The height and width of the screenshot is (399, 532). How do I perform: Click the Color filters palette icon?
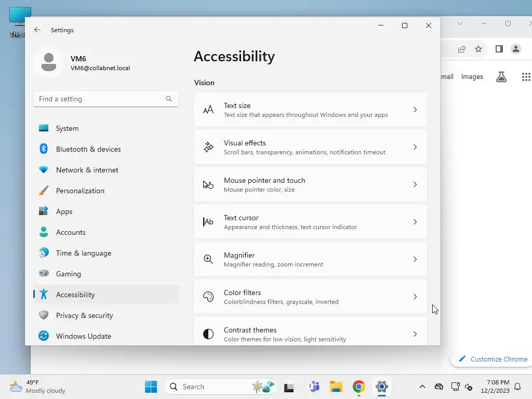208,297
